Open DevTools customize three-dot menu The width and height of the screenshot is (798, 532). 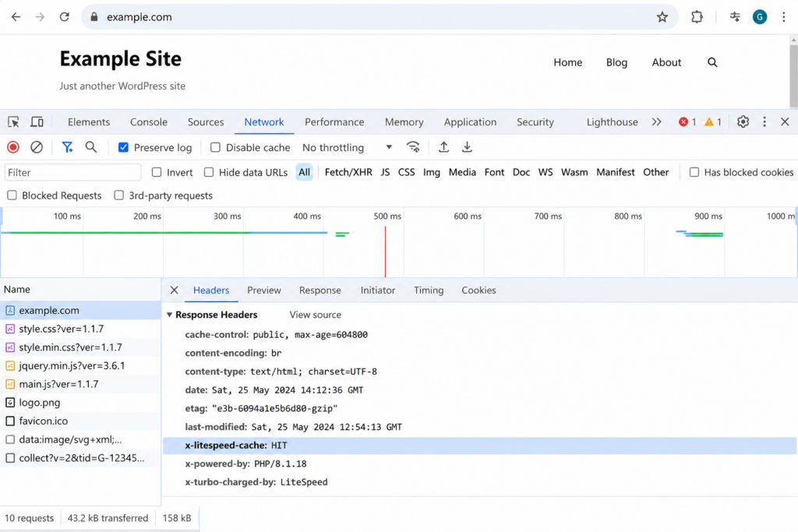[764, 122]
